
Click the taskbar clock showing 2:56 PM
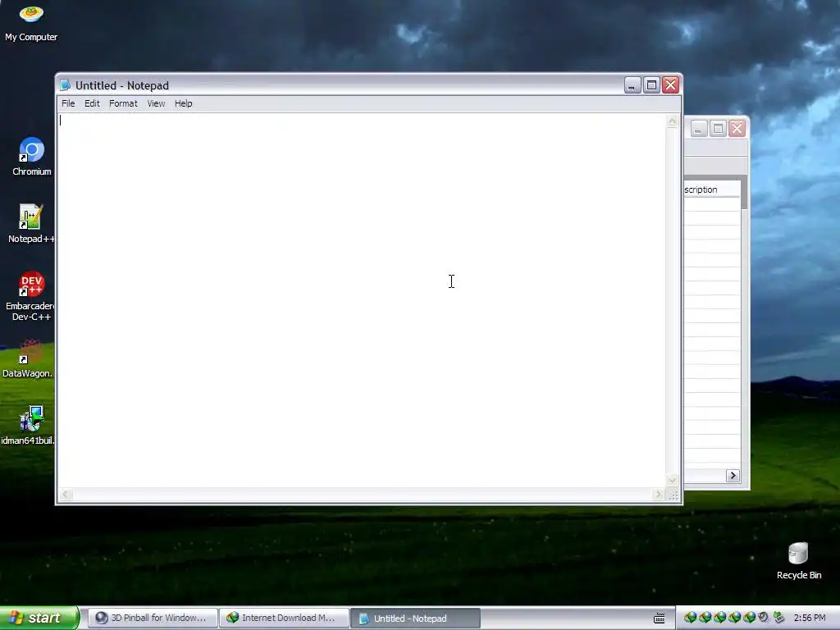(810, 618)
